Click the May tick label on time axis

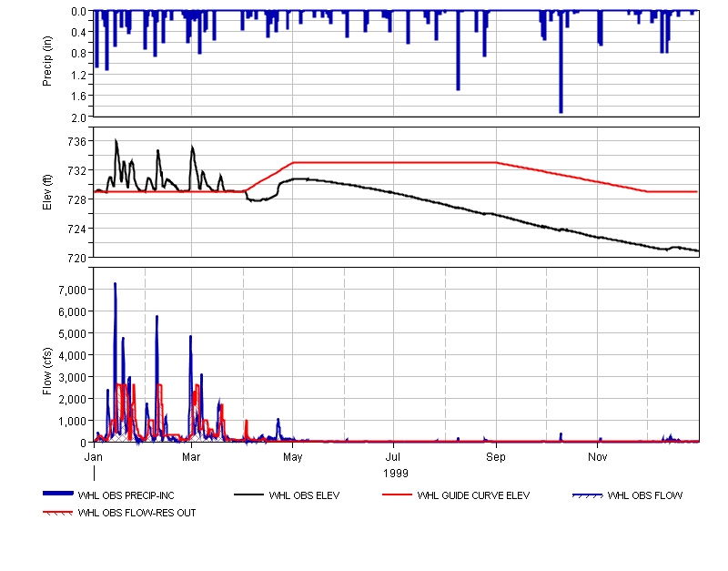(x=292, y=456)
